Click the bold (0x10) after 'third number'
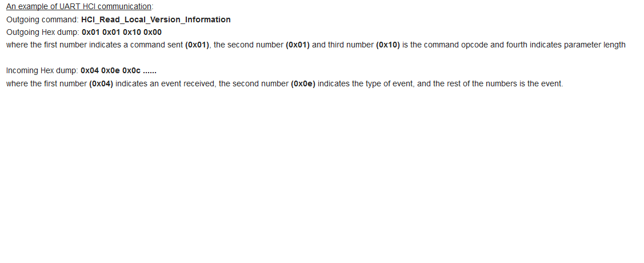Viewport: 644px width, 263px height. pos(388,45)
